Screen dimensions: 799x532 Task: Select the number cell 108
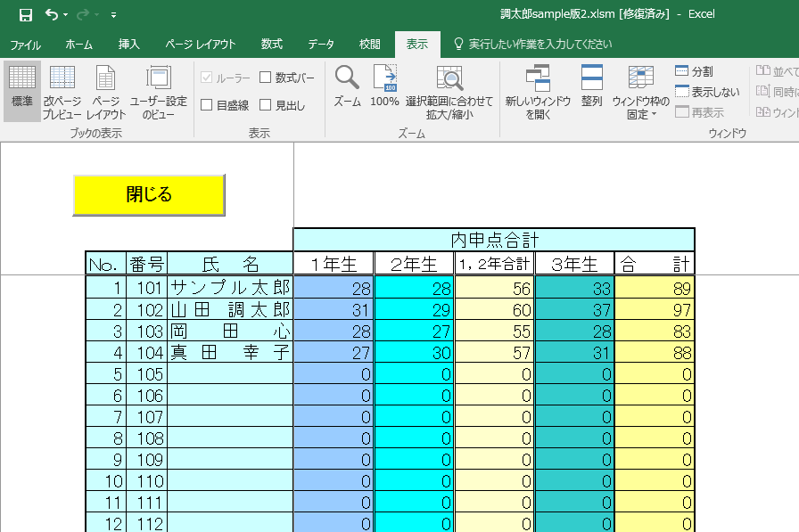(147, 438)
